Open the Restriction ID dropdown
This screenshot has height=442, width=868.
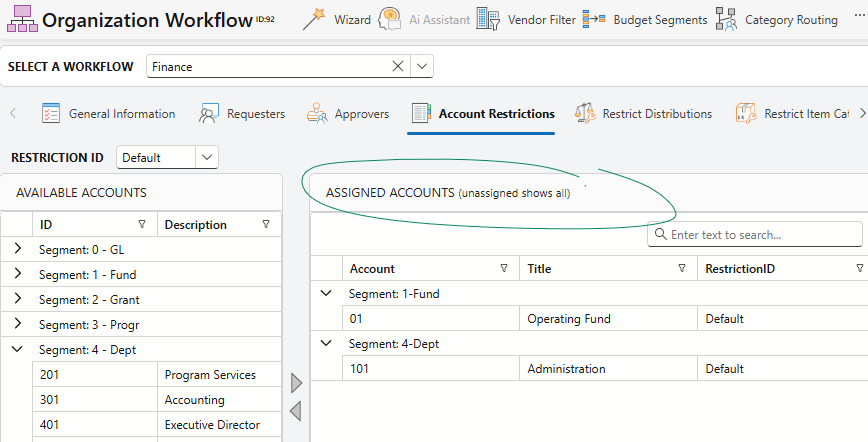pyautogui.click(x=207, y=157)
